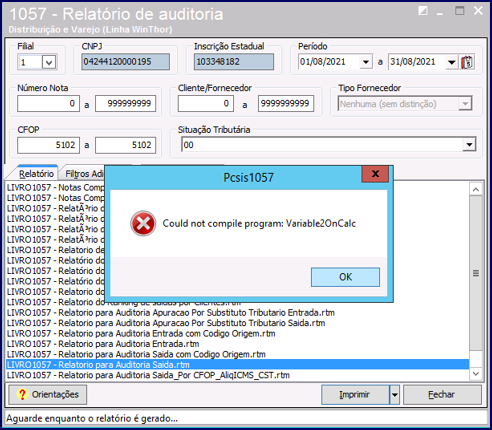
Task: Click the Inscrição Estadual field
Action: [x=234, y=62]
